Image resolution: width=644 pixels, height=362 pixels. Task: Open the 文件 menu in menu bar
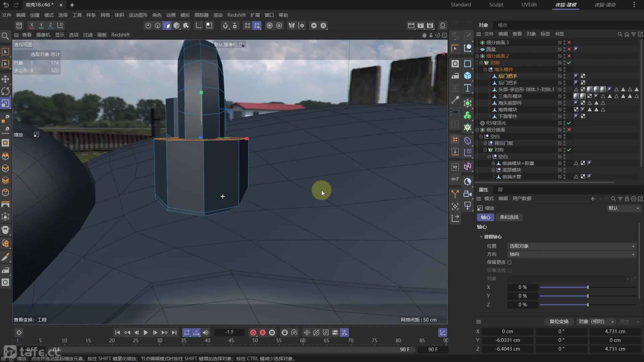tap(7, 15)
